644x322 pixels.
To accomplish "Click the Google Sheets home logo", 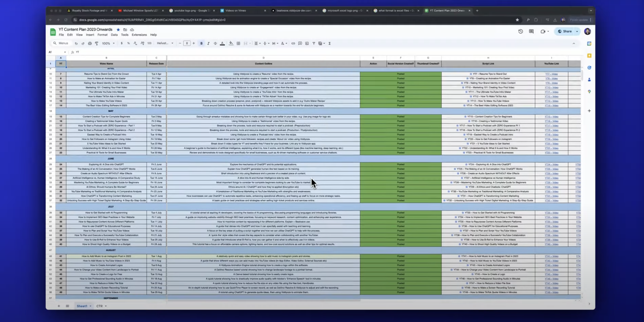I will coord(53,32).
